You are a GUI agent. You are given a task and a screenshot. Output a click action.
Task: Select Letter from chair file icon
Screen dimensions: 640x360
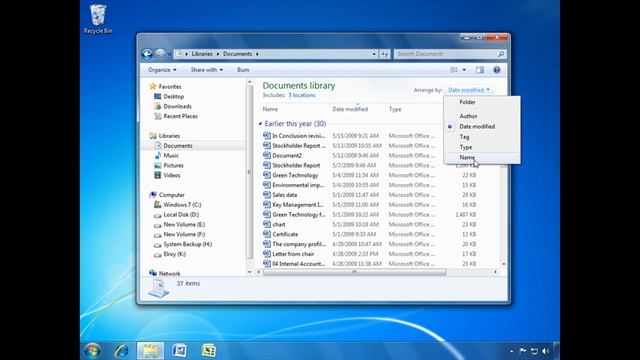(x=267, y=254)
